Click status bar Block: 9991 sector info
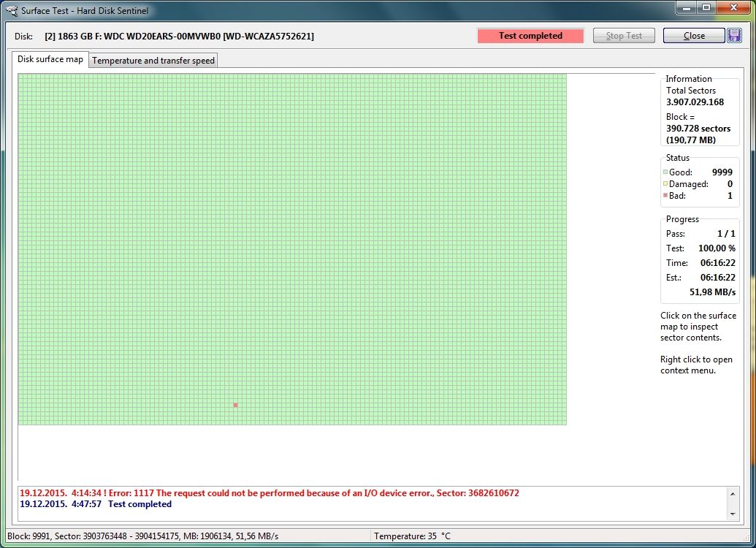 (142, 536)
